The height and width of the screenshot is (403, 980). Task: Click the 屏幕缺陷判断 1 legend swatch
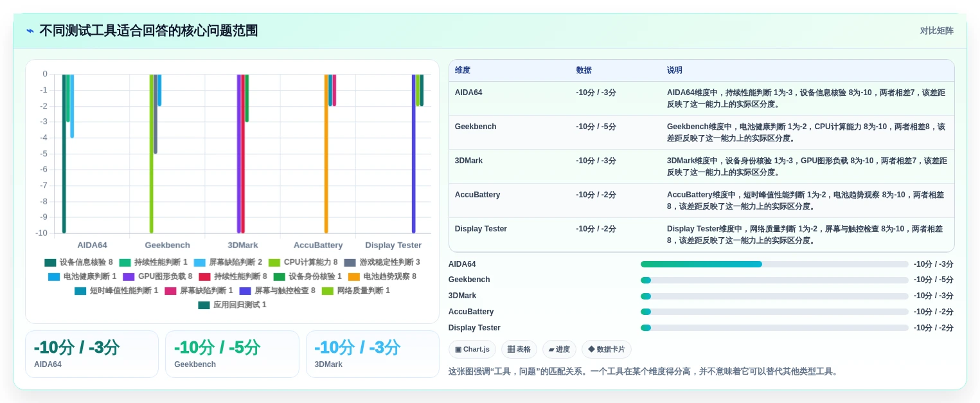pyautogui.click(x=170, y=291)
